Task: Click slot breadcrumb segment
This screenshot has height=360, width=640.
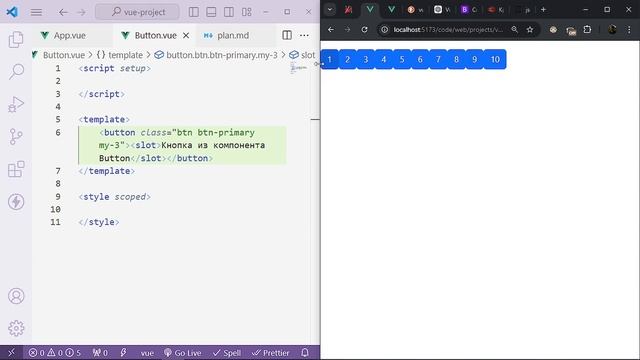Action: pyautogui.click(x=308, y=55)
